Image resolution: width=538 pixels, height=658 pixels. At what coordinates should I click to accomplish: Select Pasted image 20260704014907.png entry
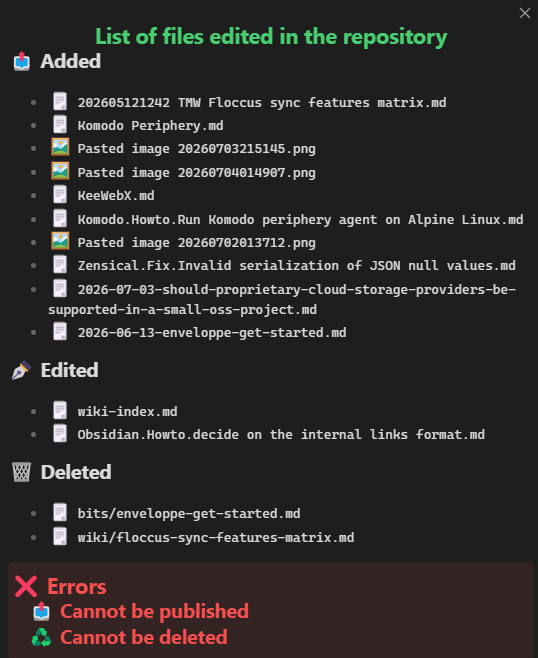click(196, 172)
